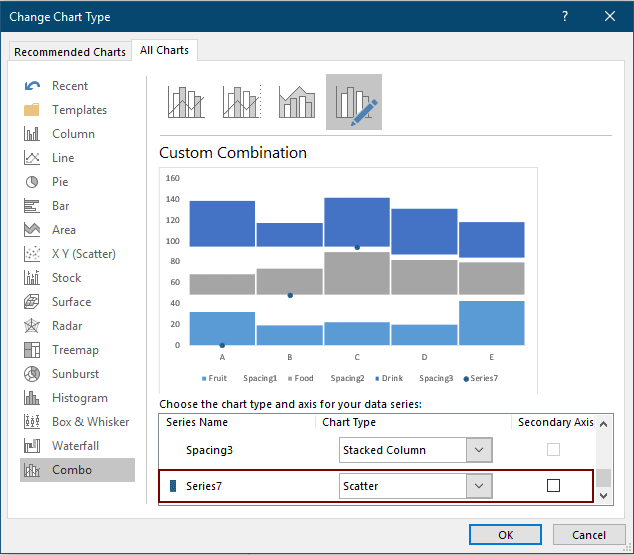Select the Series7 row name
The image size is (634, 555).
(204, 486)
